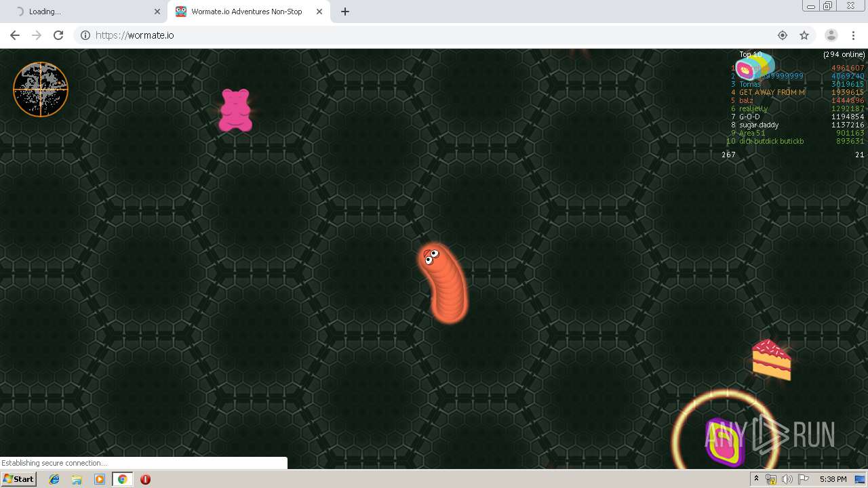Click the glowing purple jelly power-up
Screen dimensions: 868x488
(724, 441)
